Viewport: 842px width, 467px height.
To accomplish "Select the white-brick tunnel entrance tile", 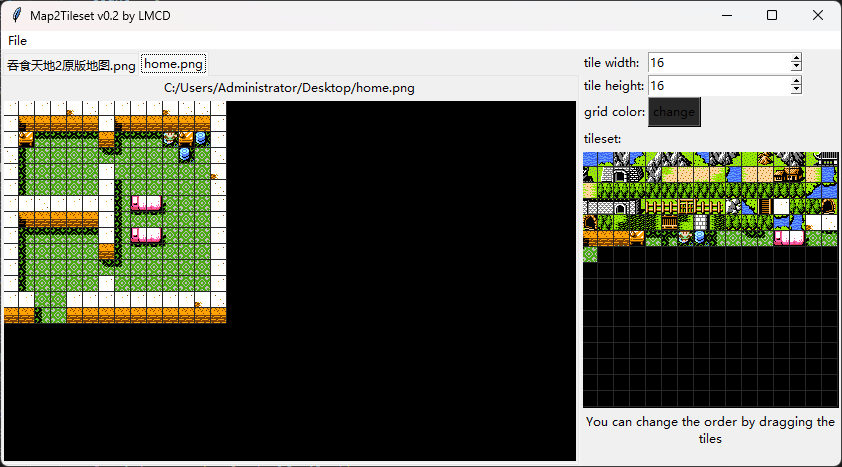I will pos(622,175).
